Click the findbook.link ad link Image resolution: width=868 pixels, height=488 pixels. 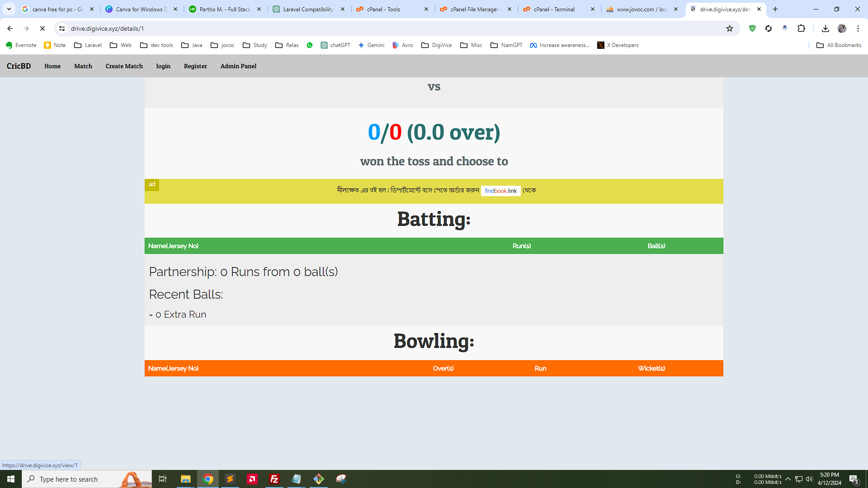pos(500,191)
